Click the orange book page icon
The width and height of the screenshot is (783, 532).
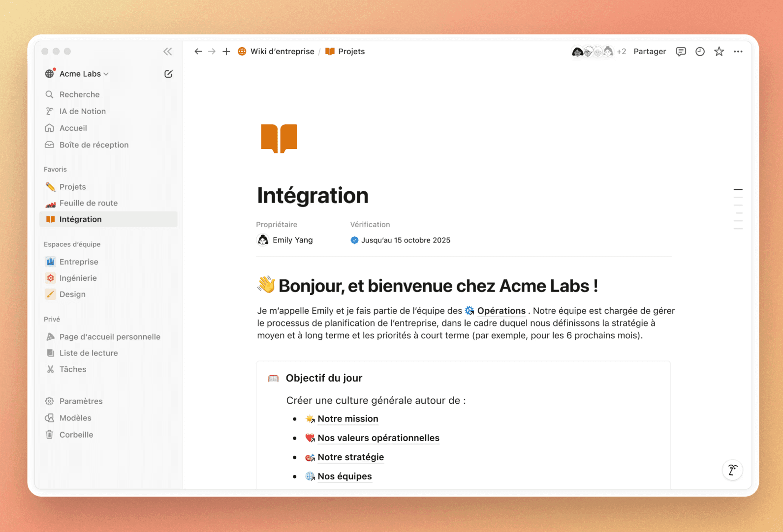click(279, 139)
